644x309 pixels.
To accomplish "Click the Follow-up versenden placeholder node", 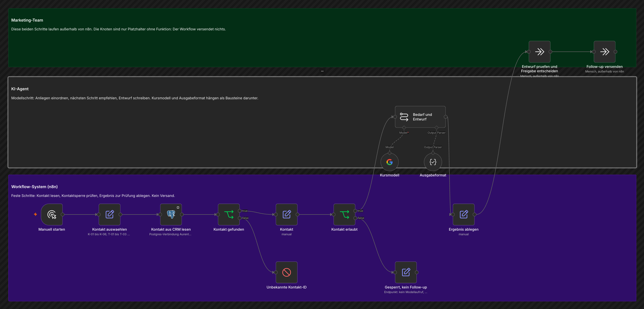I will (x=604, y=52).
